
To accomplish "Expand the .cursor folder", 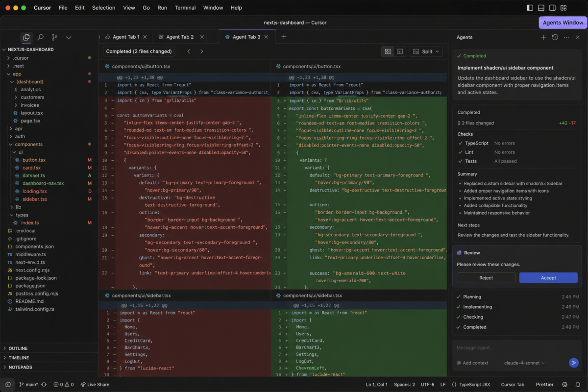I will pyautogui.click(x=21, y=58).
